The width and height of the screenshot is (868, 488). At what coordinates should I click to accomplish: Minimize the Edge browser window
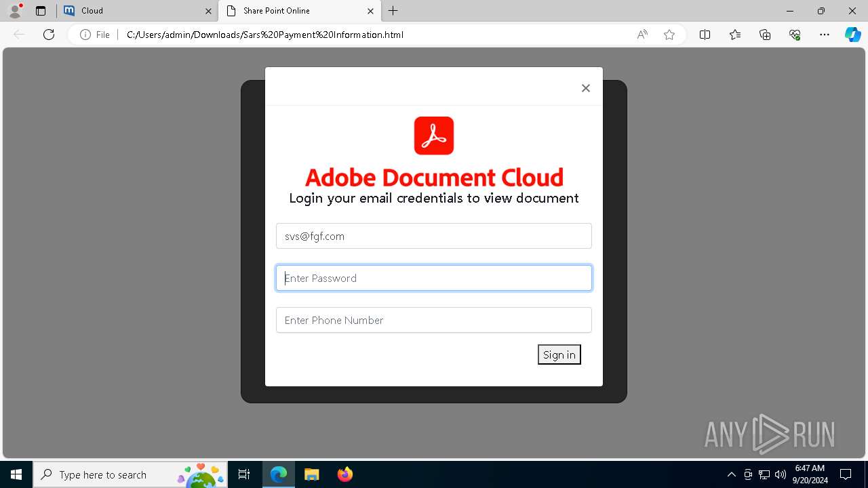point(789,11)
